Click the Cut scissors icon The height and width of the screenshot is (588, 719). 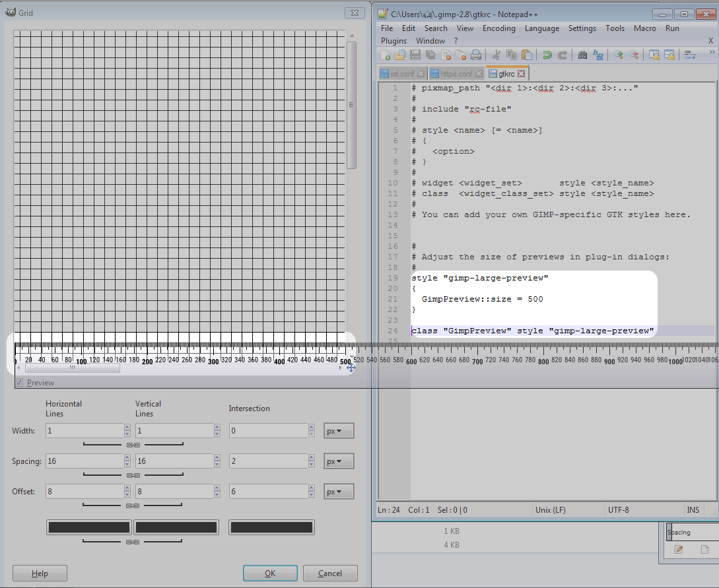tap(496, 55)
